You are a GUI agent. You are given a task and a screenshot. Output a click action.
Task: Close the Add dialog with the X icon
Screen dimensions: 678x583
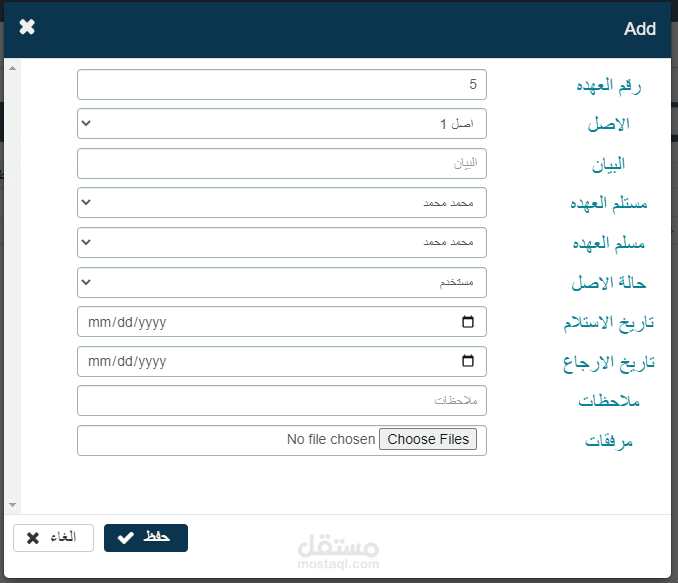(27, 27)
